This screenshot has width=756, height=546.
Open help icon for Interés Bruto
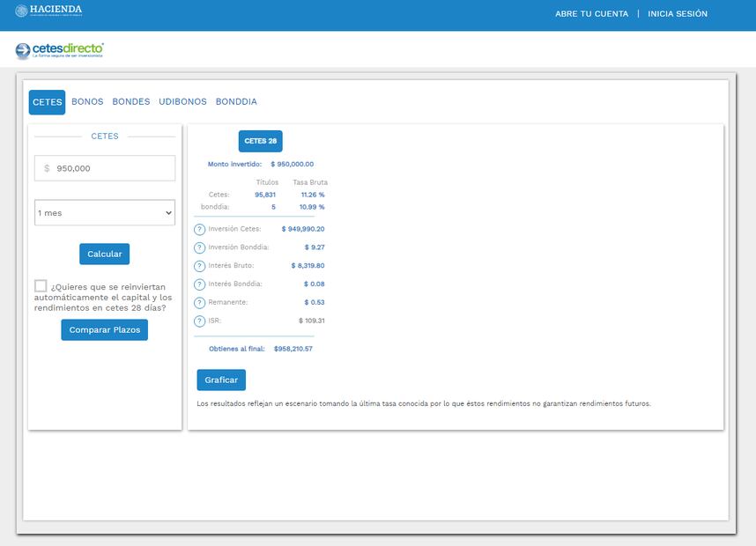(200, 266)
